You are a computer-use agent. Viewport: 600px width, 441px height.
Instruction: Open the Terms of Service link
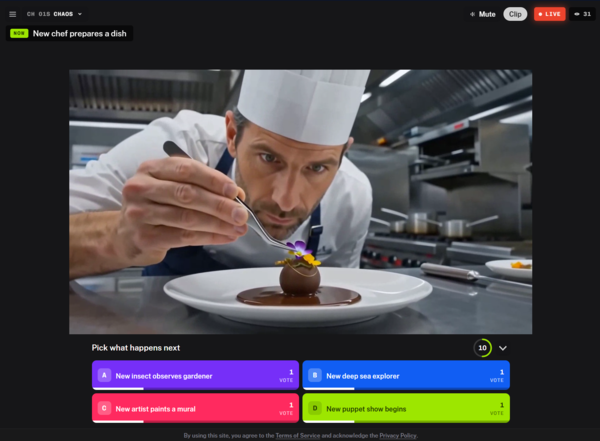click(298, 436)
